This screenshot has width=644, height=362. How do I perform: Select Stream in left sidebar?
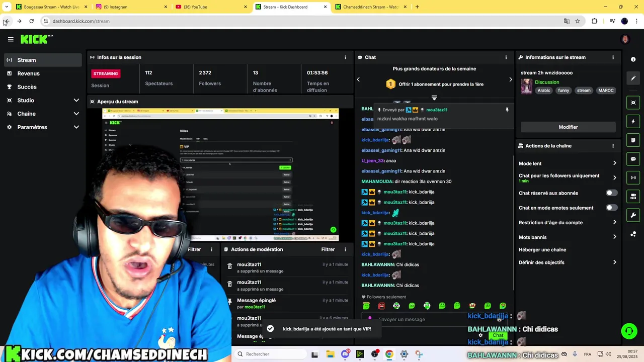coord(43,60)
